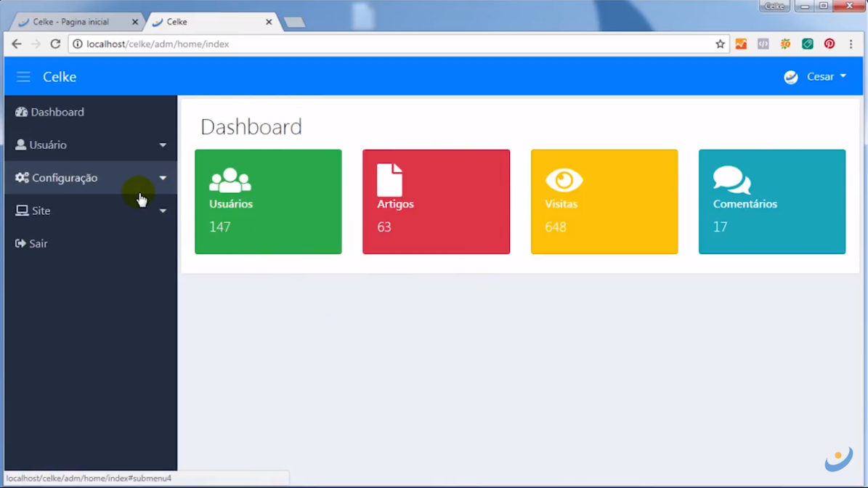Toggle the hamburger sidebar menu icon
The image size is (868, 488).
[x=23, y=77]
